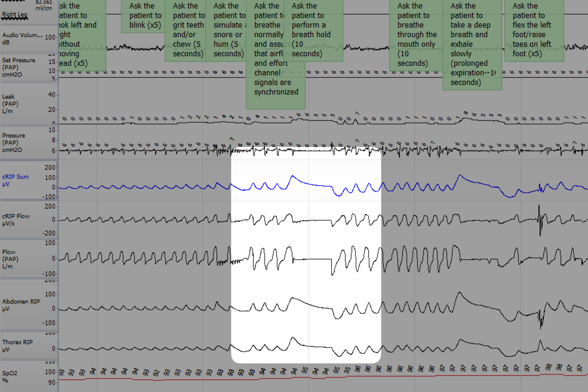Click the Flow (PAP) channel label
Image resolution: width=588 pixels, height=392 pixels.
click(14, 259)
